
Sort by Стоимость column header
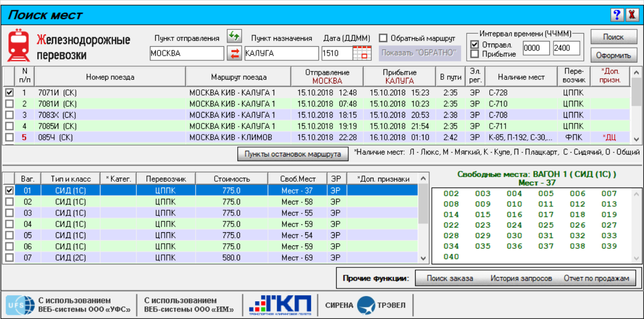[x=232, y=179]
